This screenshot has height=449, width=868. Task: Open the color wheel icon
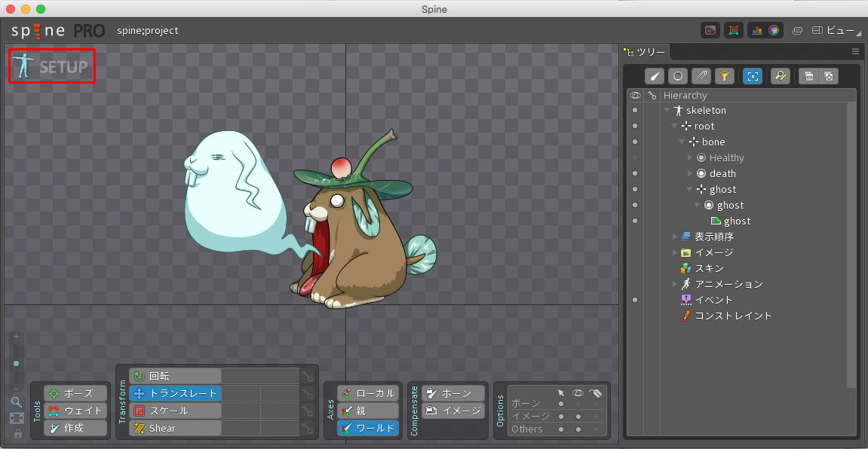coord(773,30)
